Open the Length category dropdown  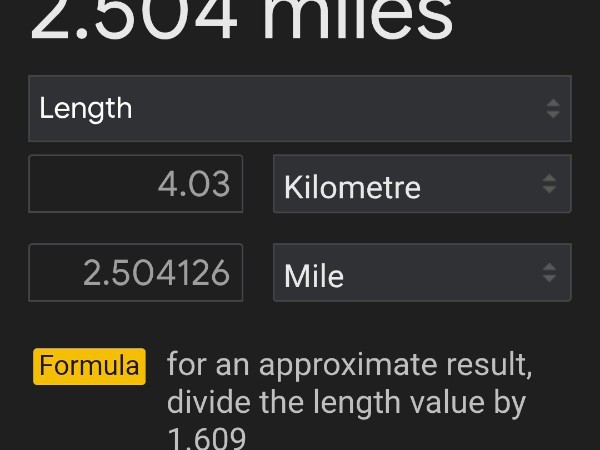[300, 108]
